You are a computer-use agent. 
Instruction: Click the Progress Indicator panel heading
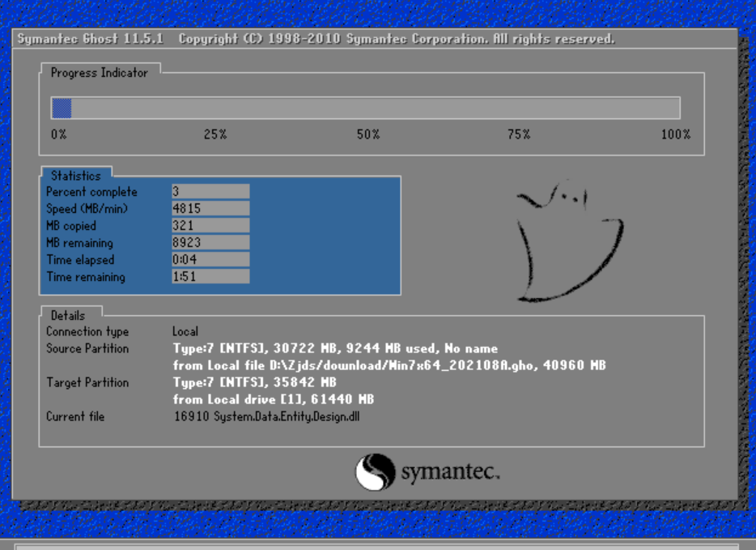click(99, 73)
